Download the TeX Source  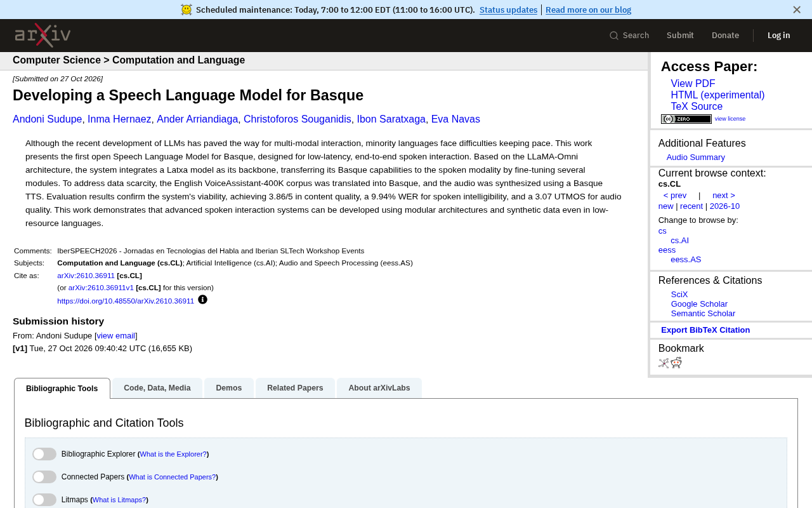(697, 107)
